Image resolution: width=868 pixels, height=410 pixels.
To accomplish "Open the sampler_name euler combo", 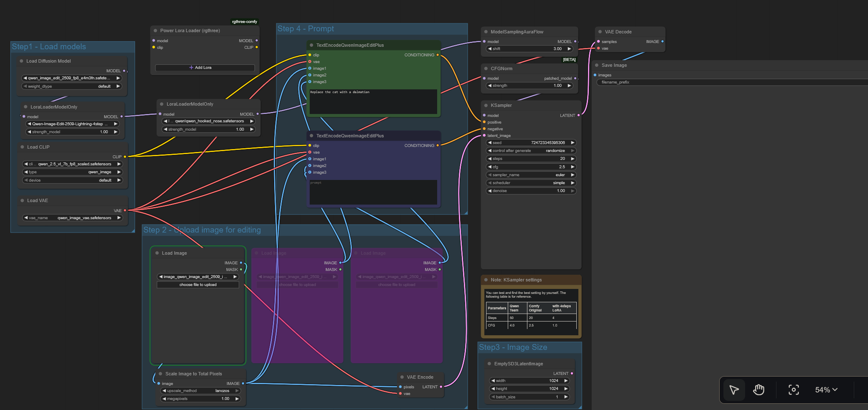I will click(531, 175).
